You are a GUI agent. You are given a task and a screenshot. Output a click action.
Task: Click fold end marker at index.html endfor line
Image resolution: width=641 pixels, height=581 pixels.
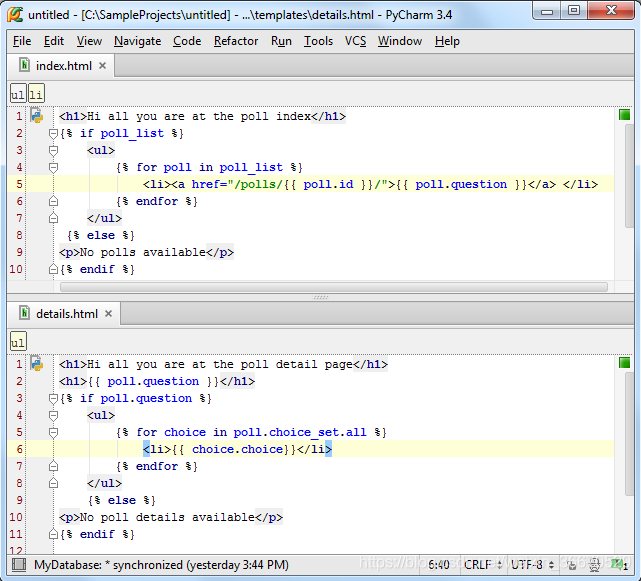53,201
